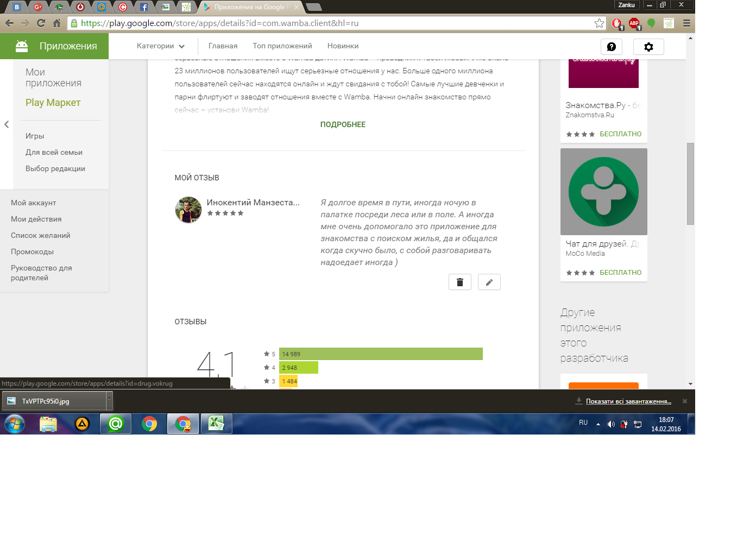This screenshot has height=535, width=756.
Task: Open Игры category
Action: (35, 136)
